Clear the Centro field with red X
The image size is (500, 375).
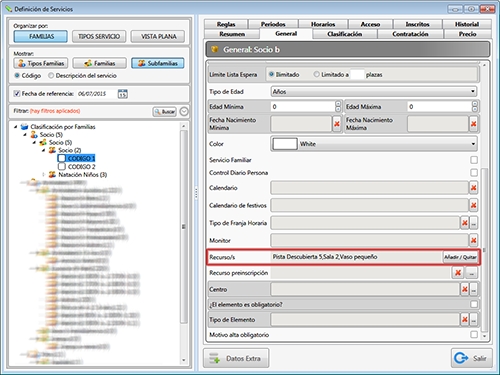[x=465, y=289]
